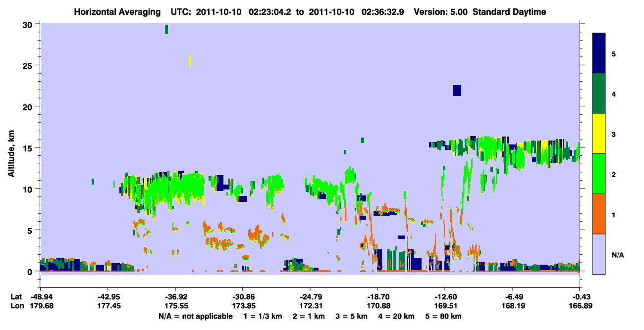644x330 pixels.
Task: Click the colorbar label 'N/A'
Action: click(617, 255)
